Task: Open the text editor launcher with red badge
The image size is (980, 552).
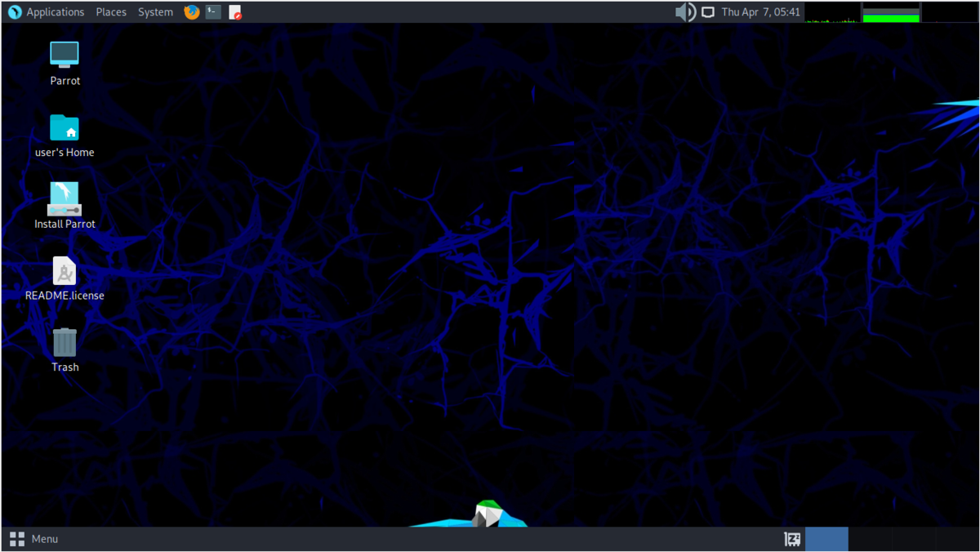Action: [x=235, y=12]
